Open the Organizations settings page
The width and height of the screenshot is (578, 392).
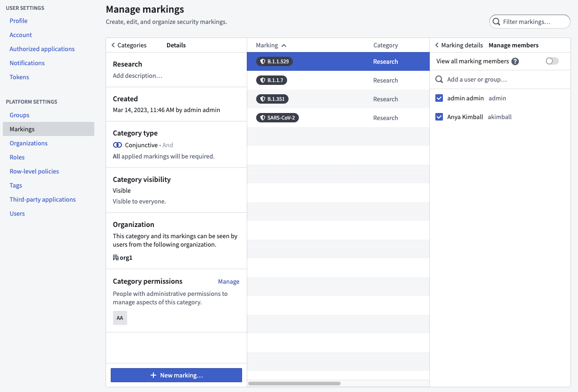point(29,143)
